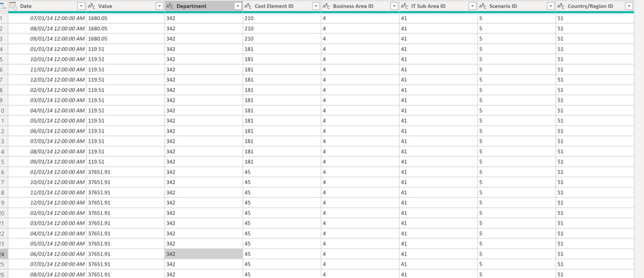Select the Business Area ID column header
Screen dimensions: 644x278
tap(360, 6)
